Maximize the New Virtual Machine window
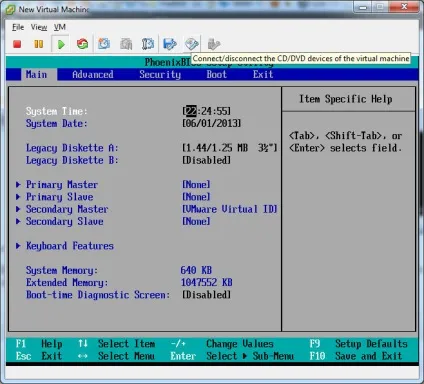This screenshot has height=384, width=424. pyautogui.click(x=380, y=7)
